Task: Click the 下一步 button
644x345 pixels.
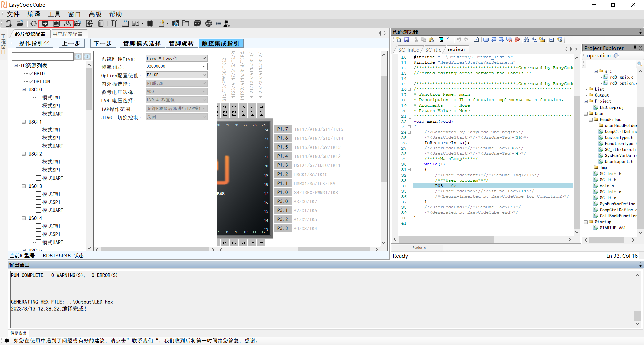Action: tap(103, 43)
